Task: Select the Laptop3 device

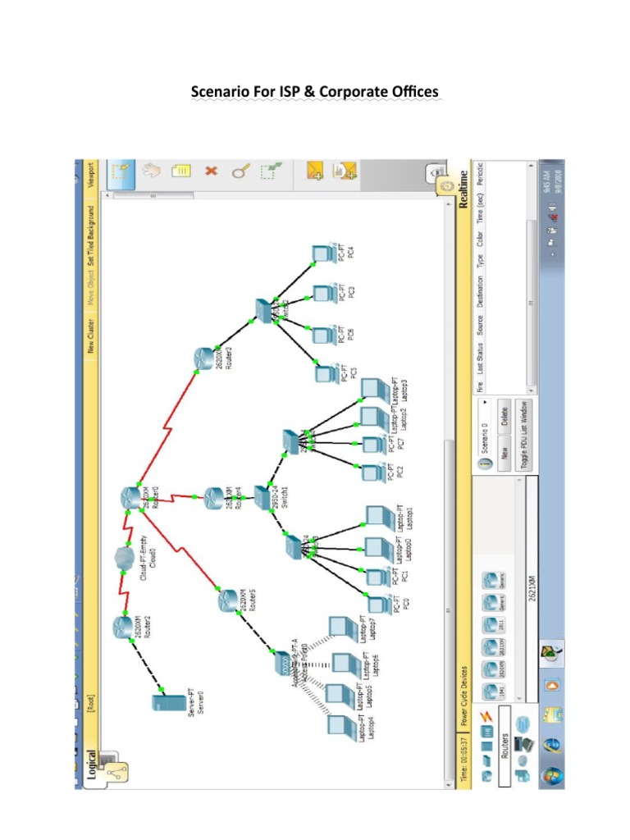Action: 375,388
